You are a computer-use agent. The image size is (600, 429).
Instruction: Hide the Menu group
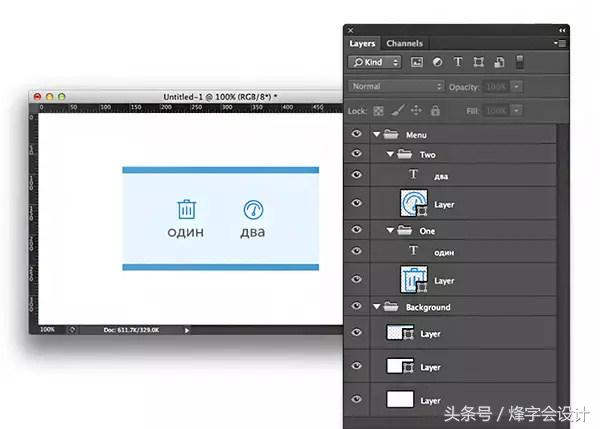(x=357, y=134)
